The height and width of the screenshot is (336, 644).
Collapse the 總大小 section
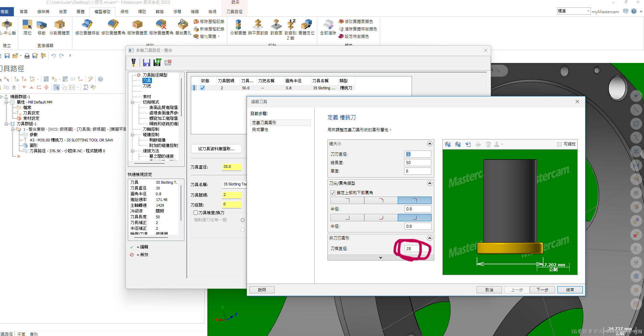(430, 144)
